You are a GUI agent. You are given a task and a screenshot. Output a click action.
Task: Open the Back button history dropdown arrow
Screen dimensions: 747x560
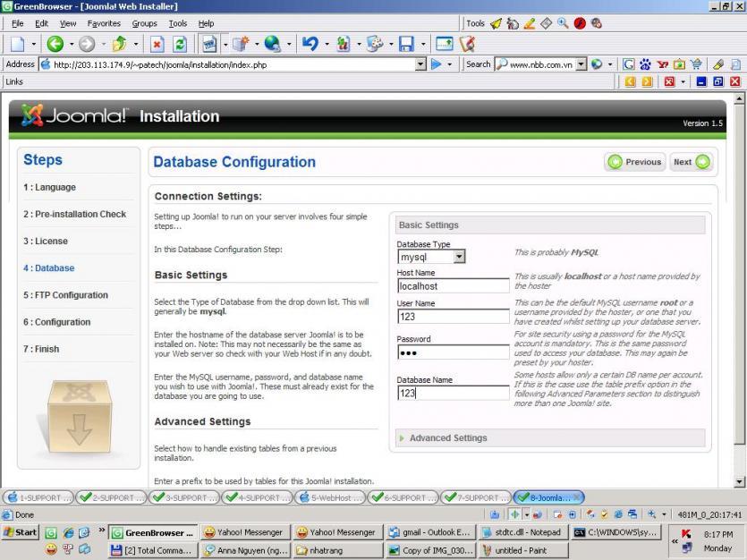coord(71,45)
